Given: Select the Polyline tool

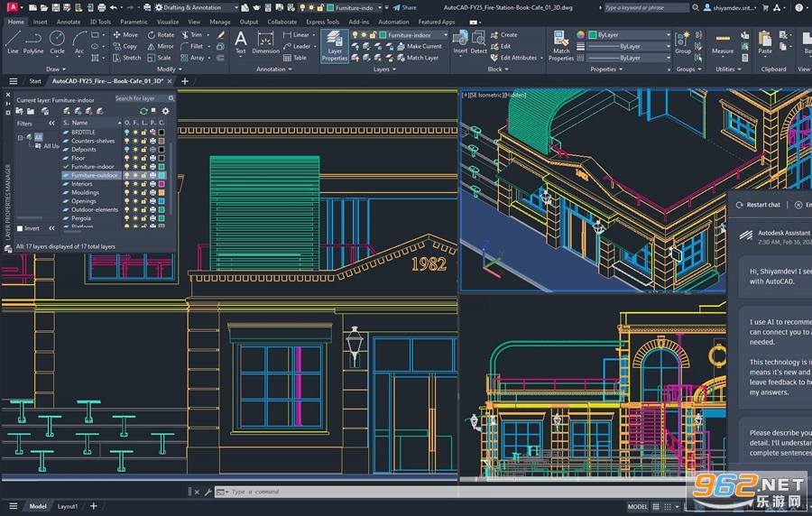Looking at the screenshot, I should pos(33,42).
